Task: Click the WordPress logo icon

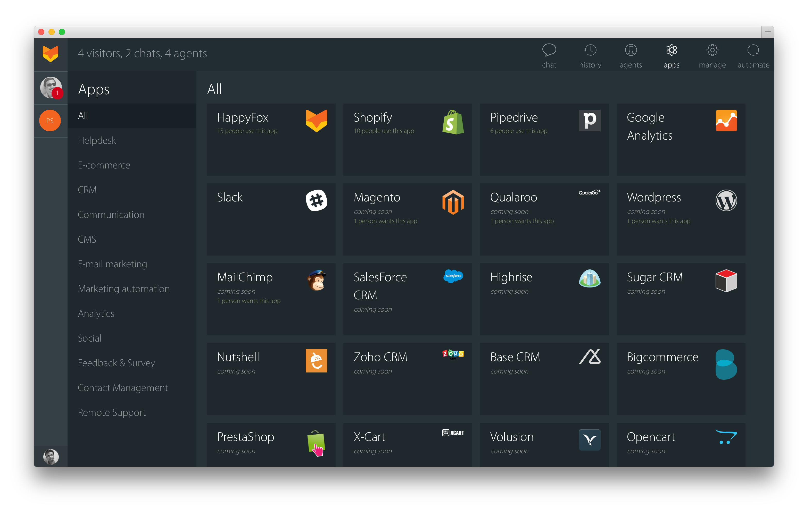Action: (726, 201)
